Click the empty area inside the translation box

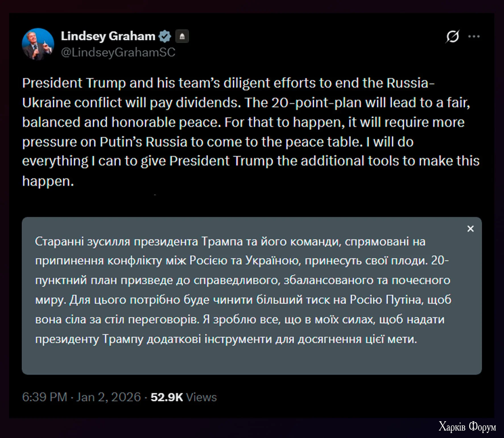[x=250, y=360]
